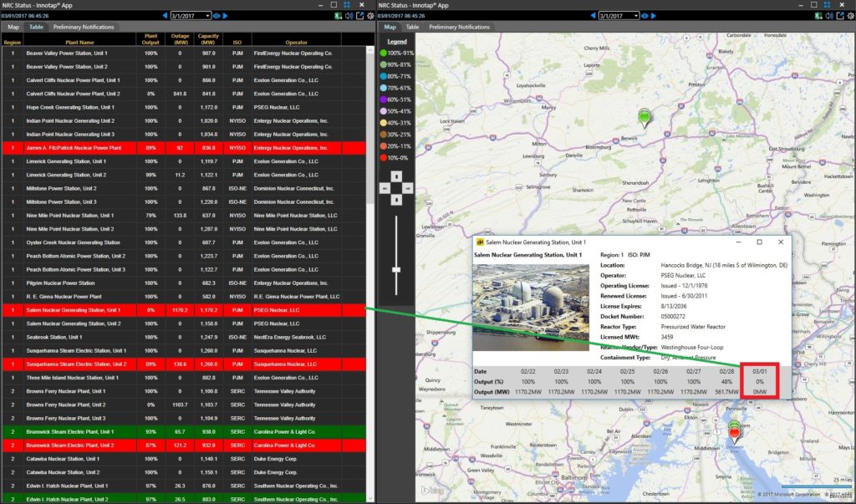
Task: Open Preliminary Notifications tab in right window
Action: 459,27
